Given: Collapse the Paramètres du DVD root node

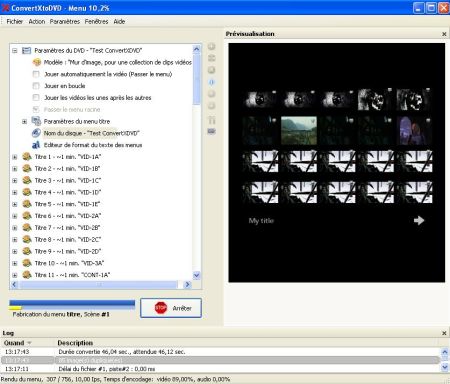Looking at the screenshot, I should 15,51.
